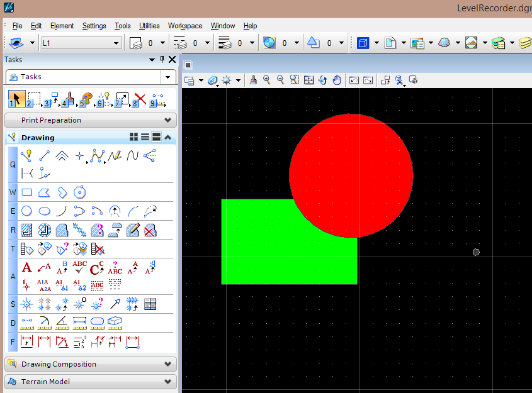Switch Drawing task to icon grid layout
This screenshot has height=393, width=532.
coord(133,137)
